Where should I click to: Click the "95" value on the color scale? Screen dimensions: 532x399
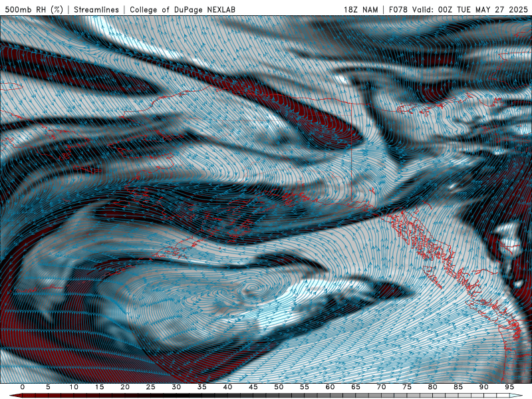click(x=509, y=387)
